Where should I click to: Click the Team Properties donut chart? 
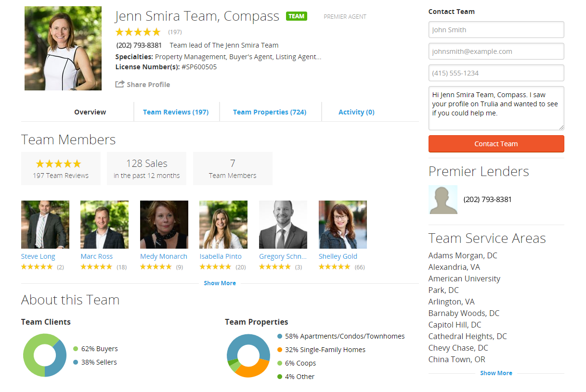point(248,355)
